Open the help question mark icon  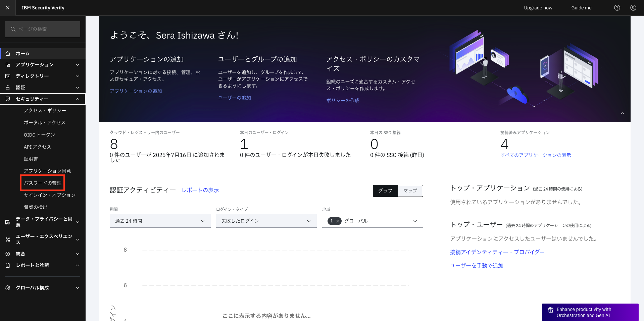[x=617, y=8]
